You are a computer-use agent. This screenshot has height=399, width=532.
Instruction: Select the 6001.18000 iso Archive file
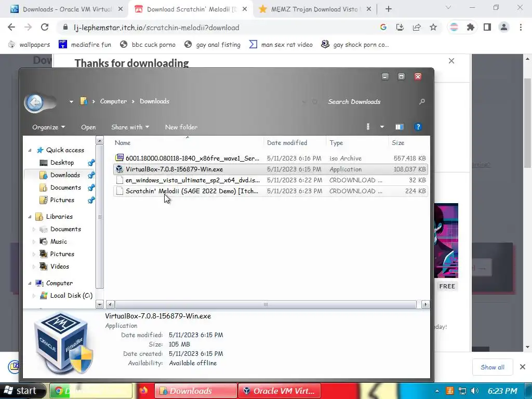click(x=270, y=158)
